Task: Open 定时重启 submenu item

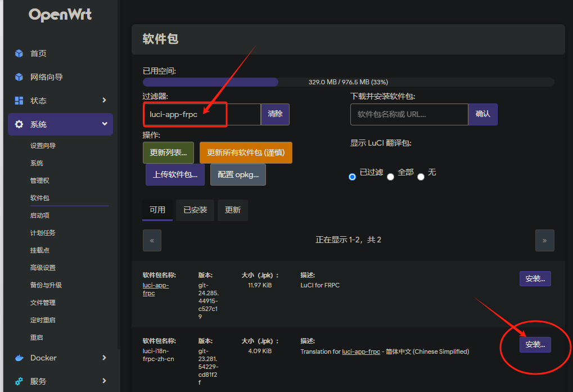Action: point(43,321)
